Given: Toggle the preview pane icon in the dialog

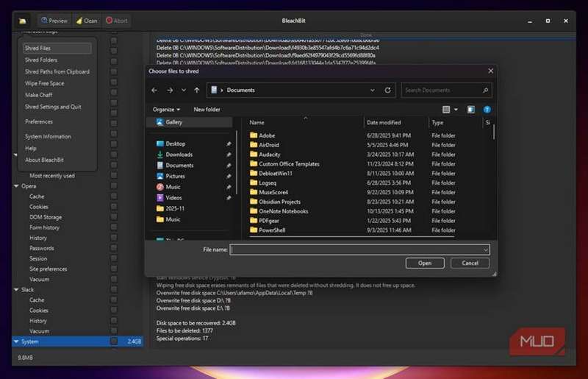Looking at the screenshot, I should [471, 110].
